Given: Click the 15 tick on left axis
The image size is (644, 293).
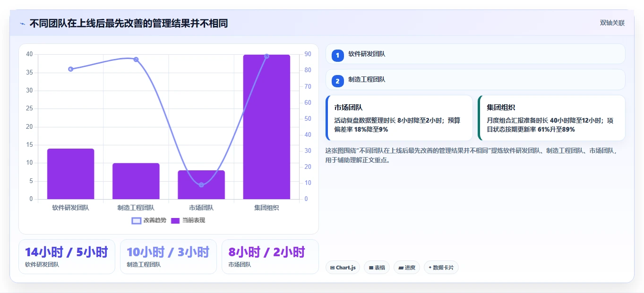Looking at the screenshot, I should point(29,145).
